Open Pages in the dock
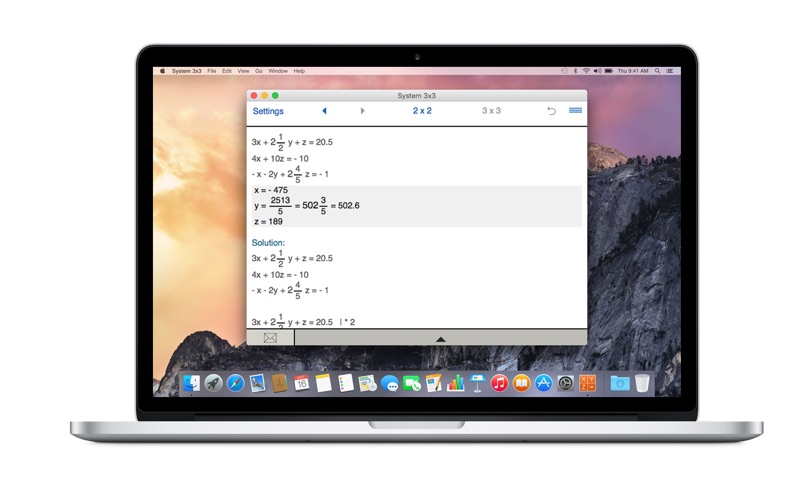800x500 pixels. (x=434, y=383)
